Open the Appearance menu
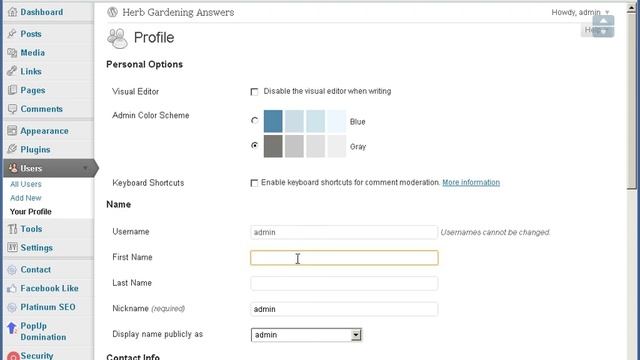 (x=44, y=131)
